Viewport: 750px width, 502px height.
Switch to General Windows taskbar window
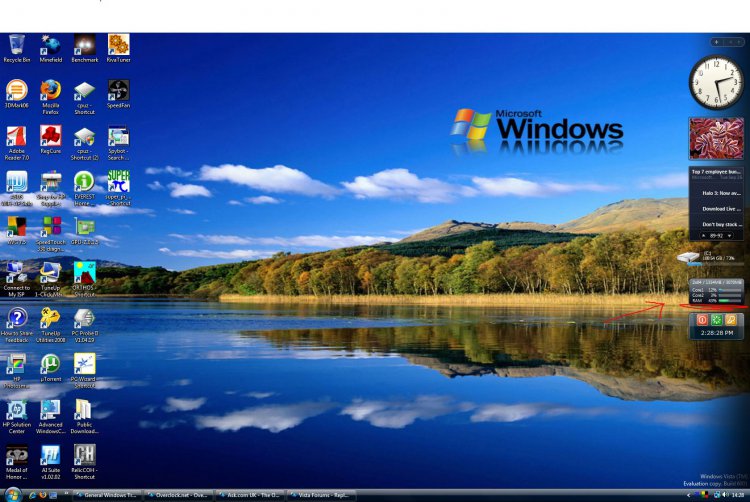[107, 495]
